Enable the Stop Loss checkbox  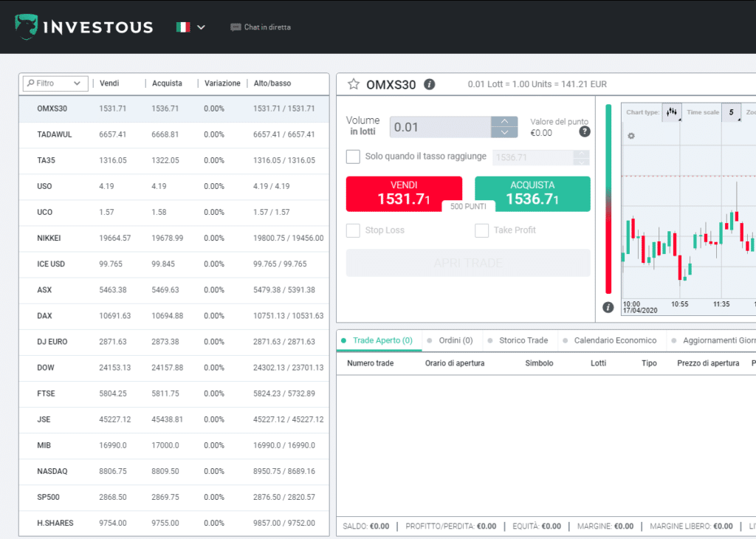(x=353, y=230)
